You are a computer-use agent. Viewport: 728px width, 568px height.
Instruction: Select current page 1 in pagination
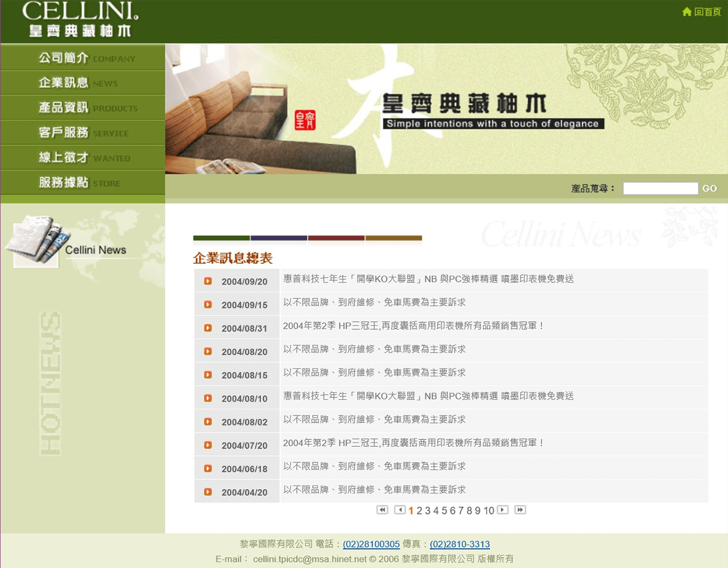tap(411, 511)
